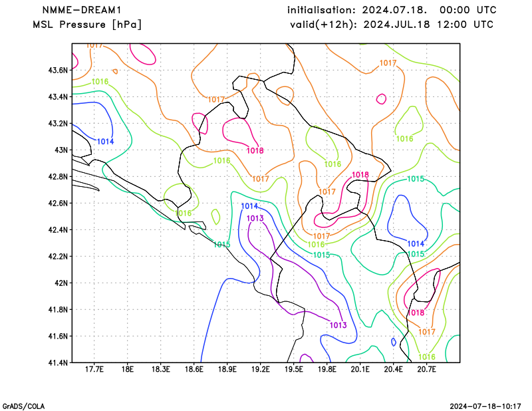
Task: Select the 42.6N latitude axis label
Action: [x=58, y=203]
